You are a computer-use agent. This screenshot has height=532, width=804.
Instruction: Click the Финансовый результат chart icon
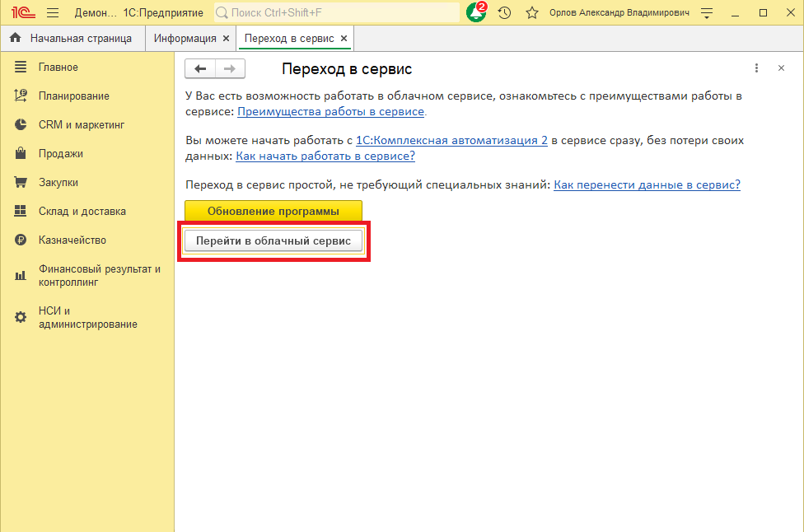pos(21,276)
